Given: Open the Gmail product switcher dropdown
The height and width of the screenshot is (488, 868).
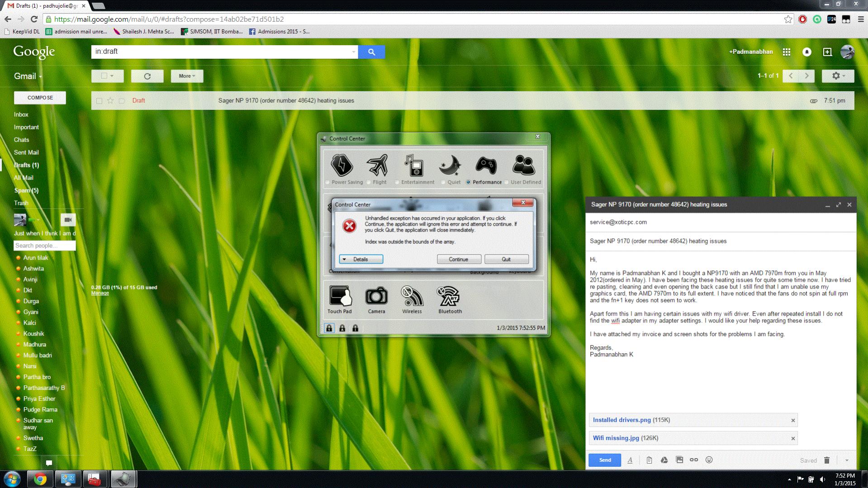Looking at the screenshot, I should point(28,76).
